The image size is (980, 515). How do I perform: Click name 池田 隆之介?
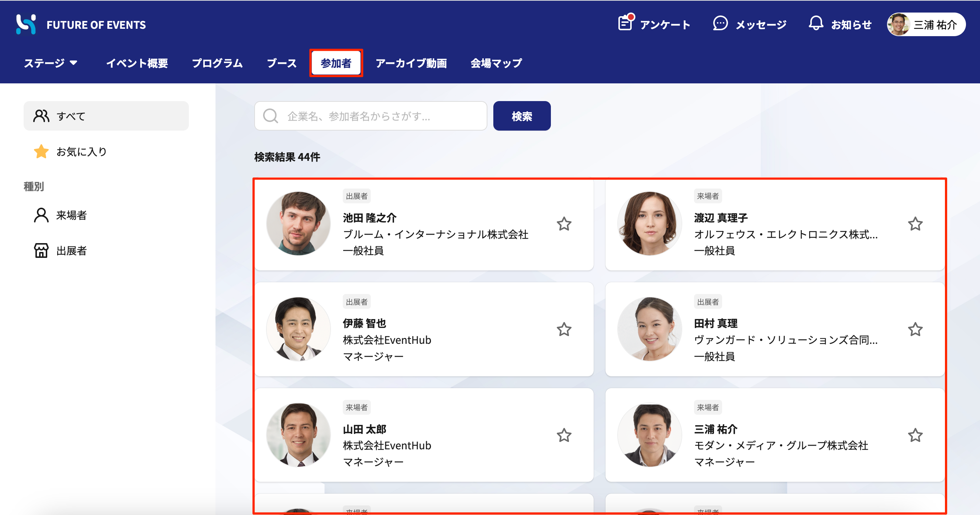pyautogui.click(x=370, y=218)
